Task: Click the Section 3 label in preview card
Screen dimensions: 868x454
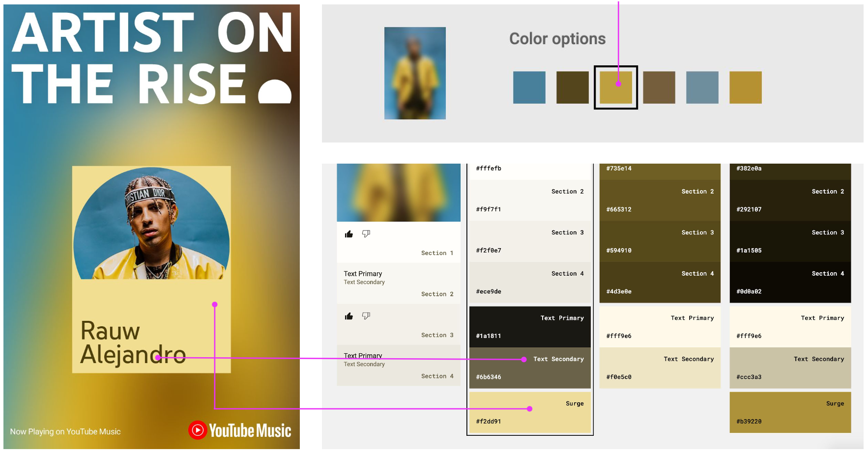Action: click(x=437, y=335)
